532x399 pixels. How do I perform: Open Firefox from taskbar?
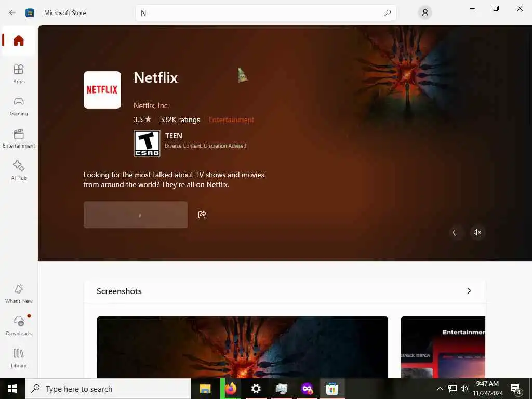coord(231,389)
